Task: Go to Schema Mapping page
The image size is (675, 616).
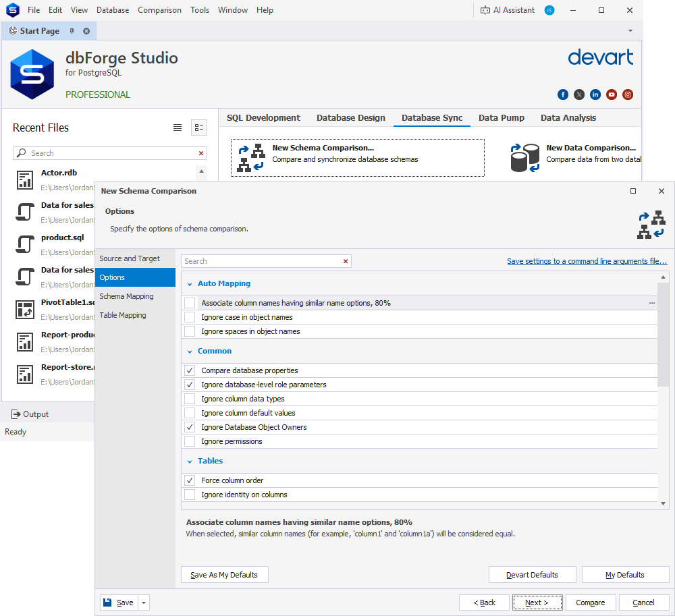Action: (x=135, y=296)
